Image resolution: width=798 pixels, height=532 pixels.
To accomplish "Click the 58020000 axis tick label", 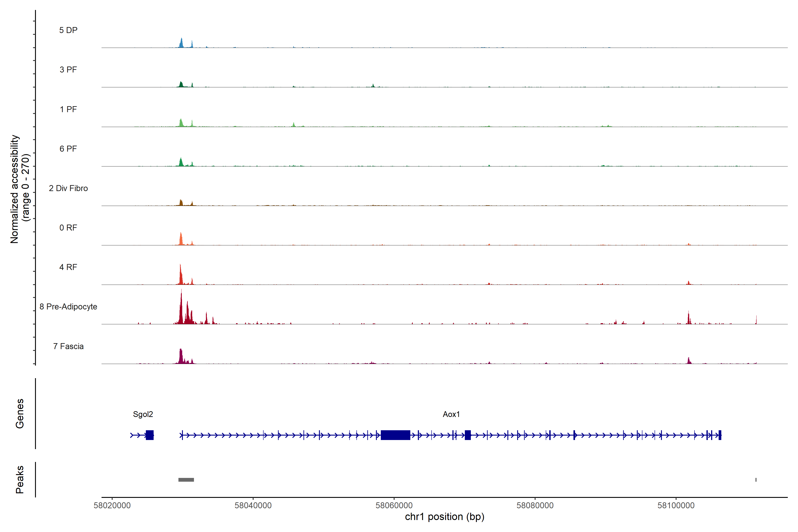I will 112,506.
